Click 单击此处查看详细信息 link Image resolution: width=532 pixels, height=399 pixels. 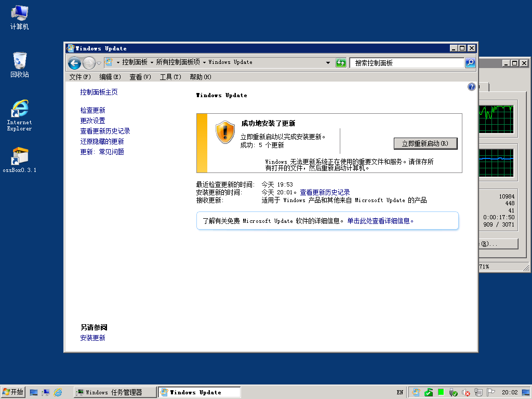(380, 221)
